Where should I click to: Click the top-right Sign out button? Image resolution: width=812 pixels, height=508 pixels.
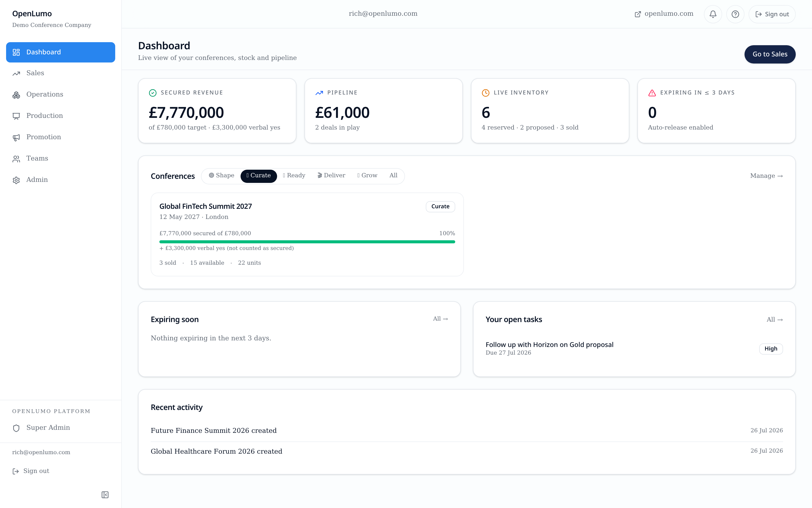pyautogui.click(x=772, y=14)
